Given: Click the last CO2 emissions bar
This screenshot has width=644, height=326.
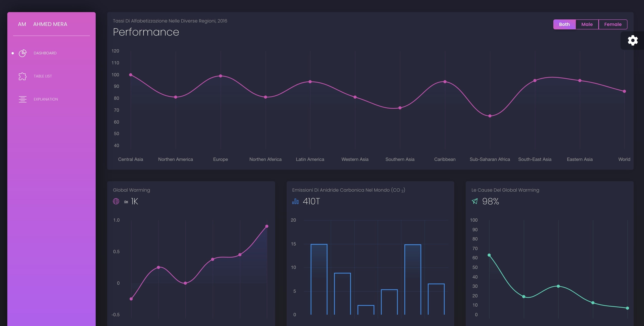Looking at the screenshot, I should [436, 299].
